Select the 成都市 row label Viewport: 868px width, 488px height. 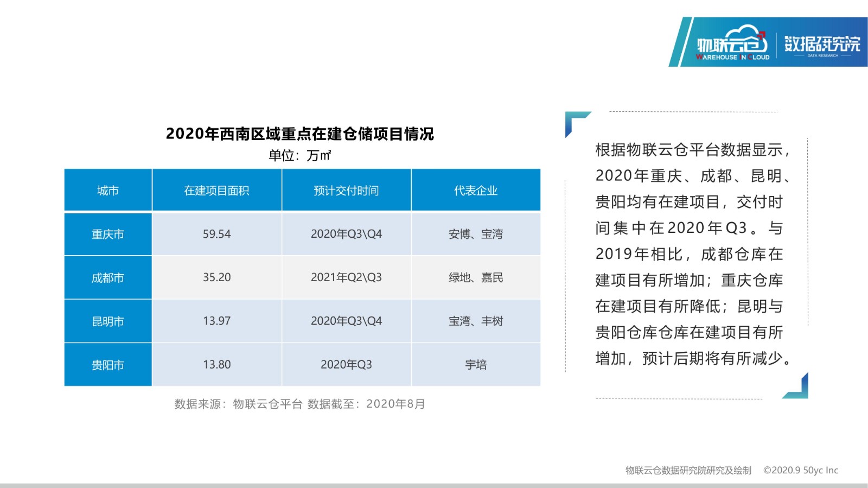(x=108, y=277)
